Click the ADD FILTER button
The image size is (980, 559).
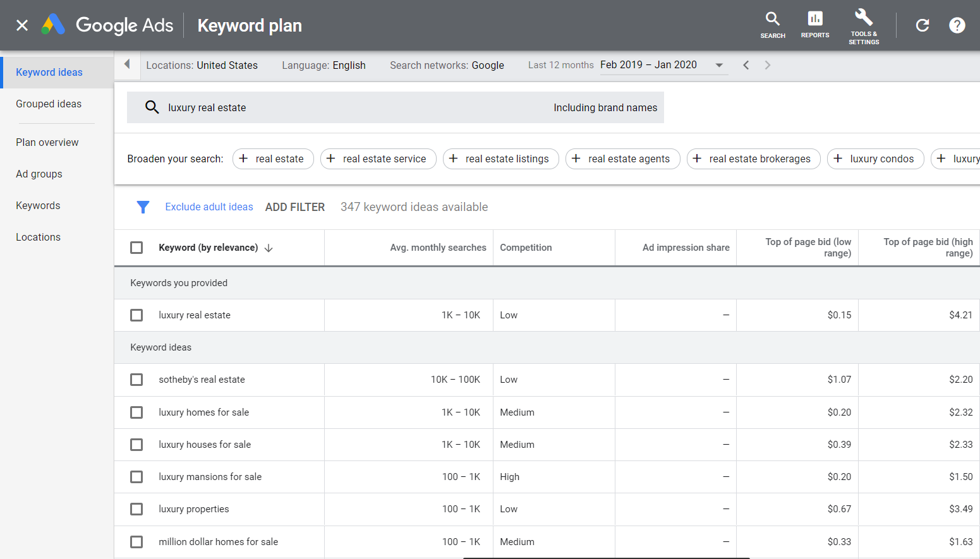pyautogui.click(x=295, y=207)
